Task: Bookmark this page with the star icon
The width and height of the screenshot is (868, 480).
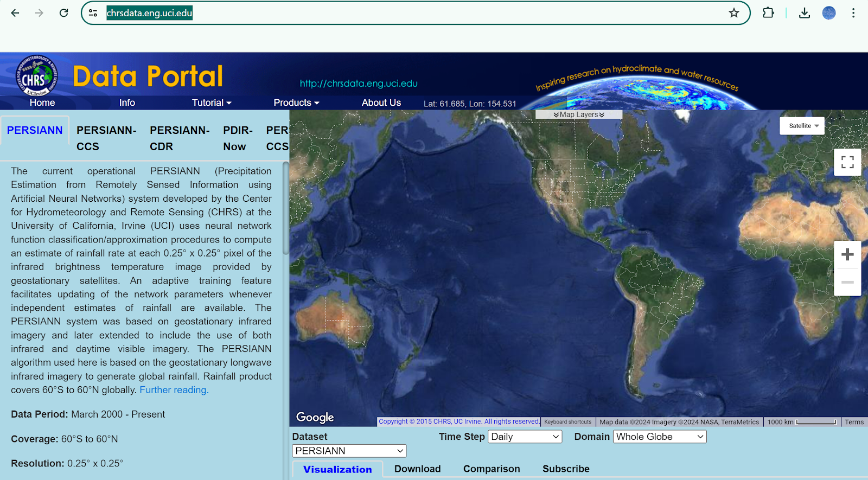Action: point(734,13)
